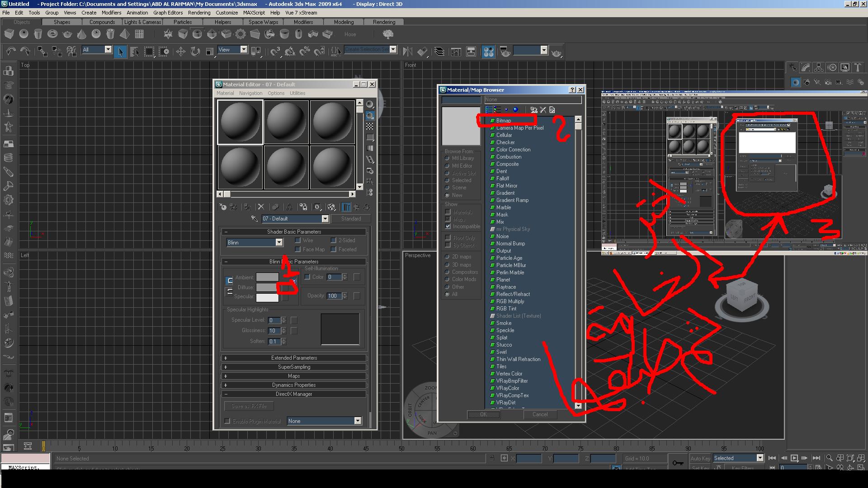The width and height of the screenshot is (868, 488).
Task: Click the Render teapot icon
Action: 557,52
